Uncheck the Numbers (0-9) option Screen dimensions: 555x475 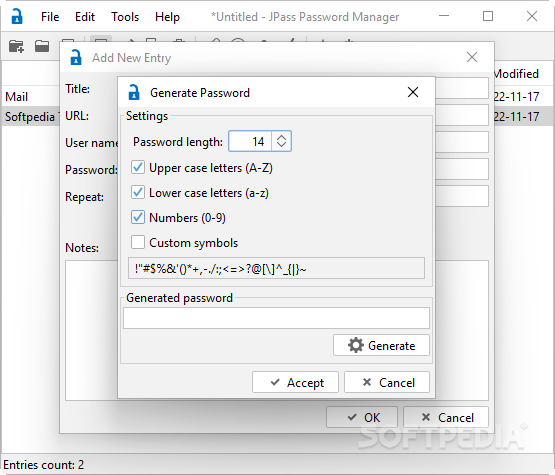coord(138,217)
